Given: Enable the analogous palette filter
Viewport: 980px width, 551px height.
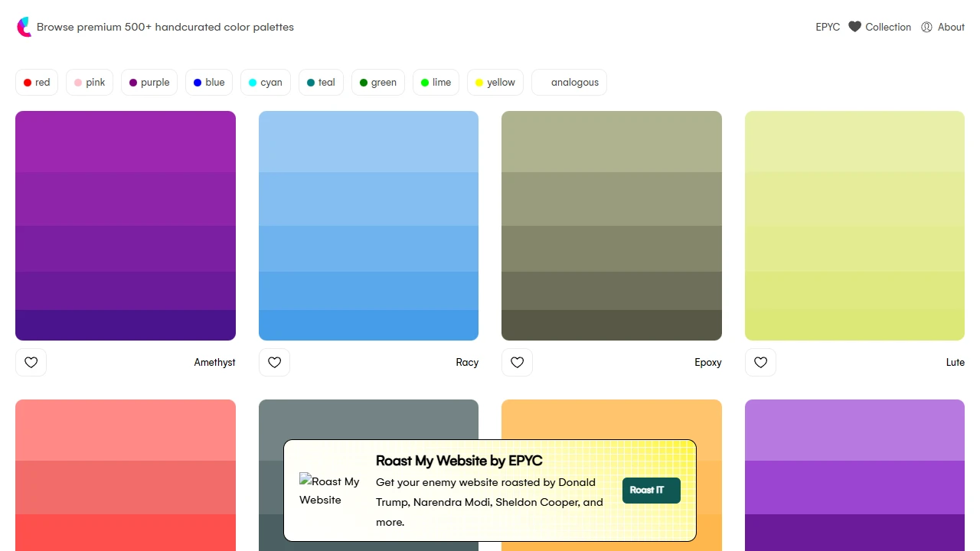Looking at the screenshot, I should pos(569,82).
